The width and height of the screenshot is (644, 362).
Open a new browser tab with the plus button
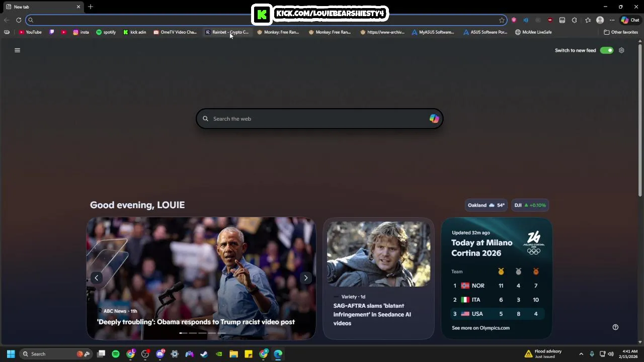(91, 7)
